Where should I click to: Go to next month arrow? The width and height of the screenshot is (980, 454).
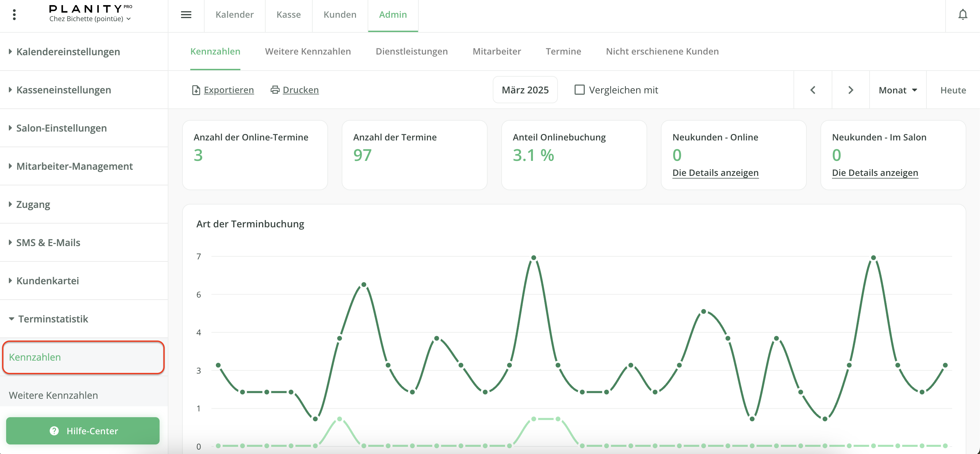click(851, 90)
